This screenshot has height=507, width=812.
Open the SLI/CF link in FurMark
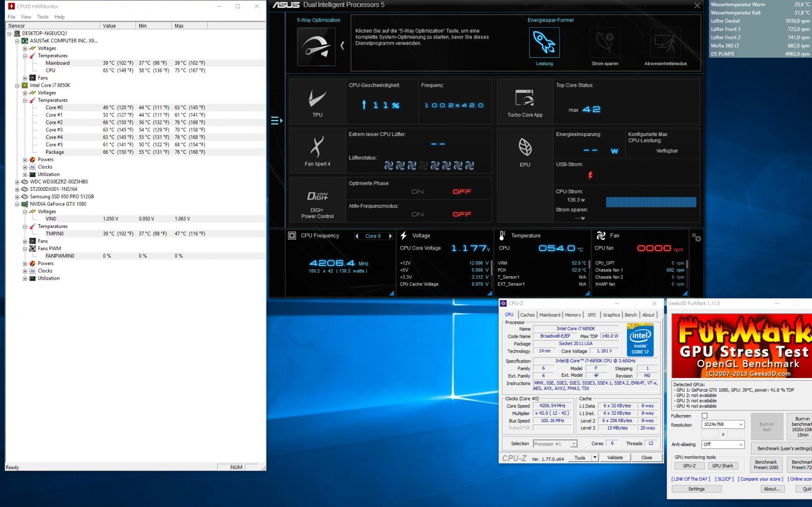point(724,479)
